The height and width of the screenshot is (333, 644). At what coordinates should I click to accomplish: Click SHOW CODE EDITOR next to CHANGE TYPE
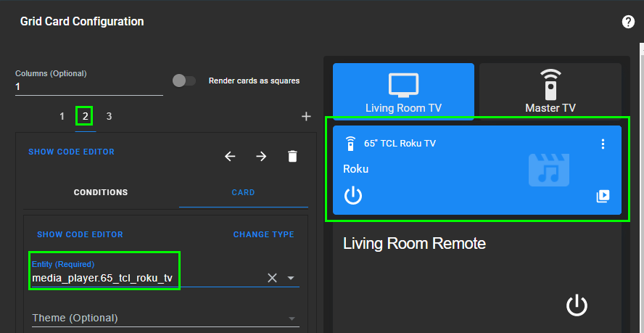point(80,234)
